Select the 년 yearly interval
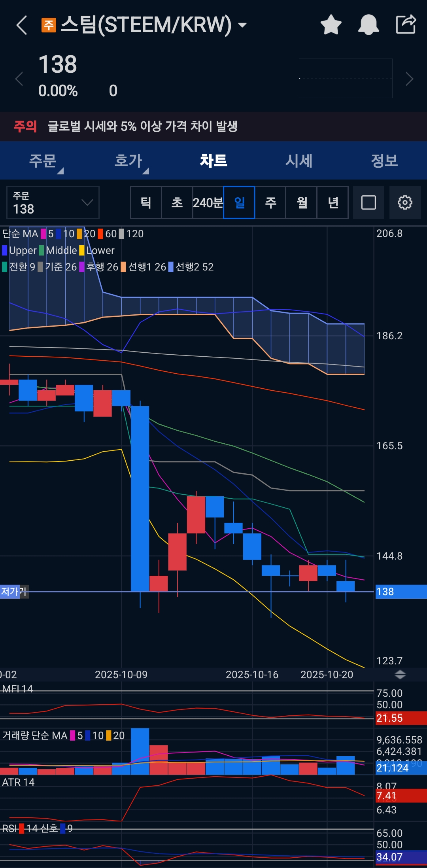 tap(333, 202)
